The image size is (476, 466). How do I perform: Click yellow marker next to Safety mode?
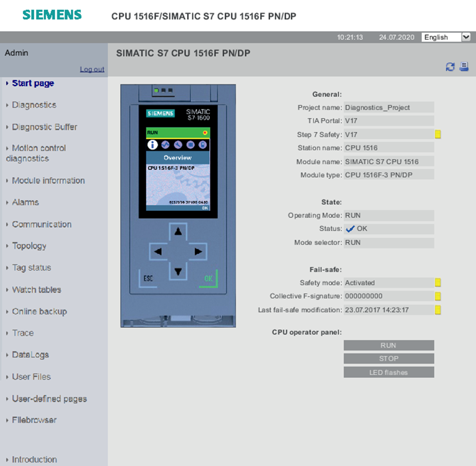(438, 283)
